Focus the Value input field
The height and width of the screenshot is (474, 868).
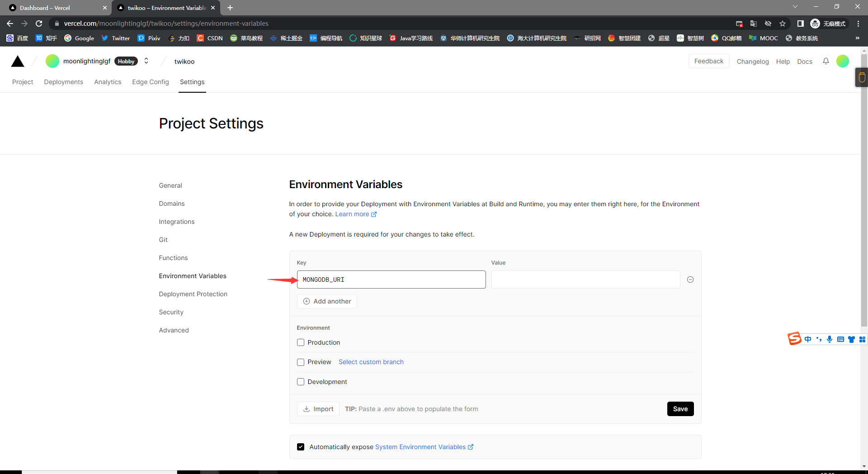point(585,280)
